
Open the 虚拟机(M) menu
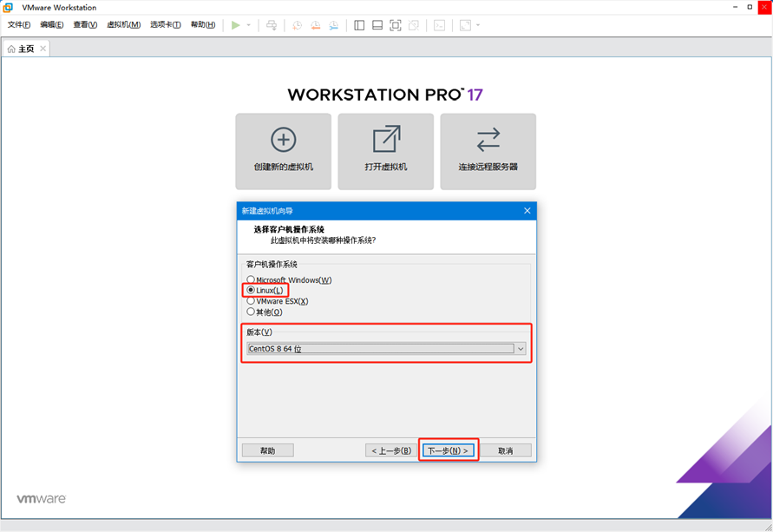coord(124,24)
